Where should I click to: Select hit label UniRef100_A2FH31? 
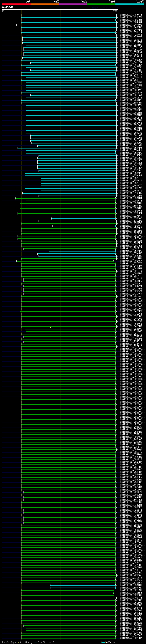(131, 590)
